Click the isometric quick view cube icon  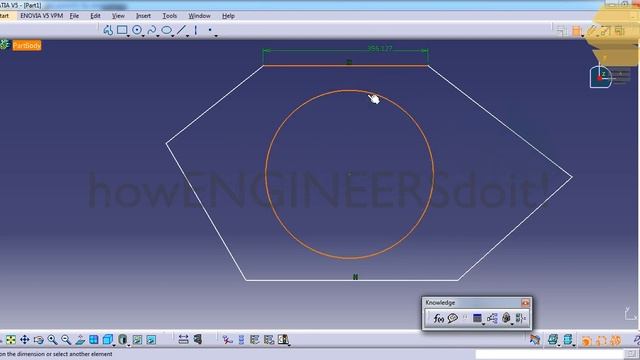108,340
